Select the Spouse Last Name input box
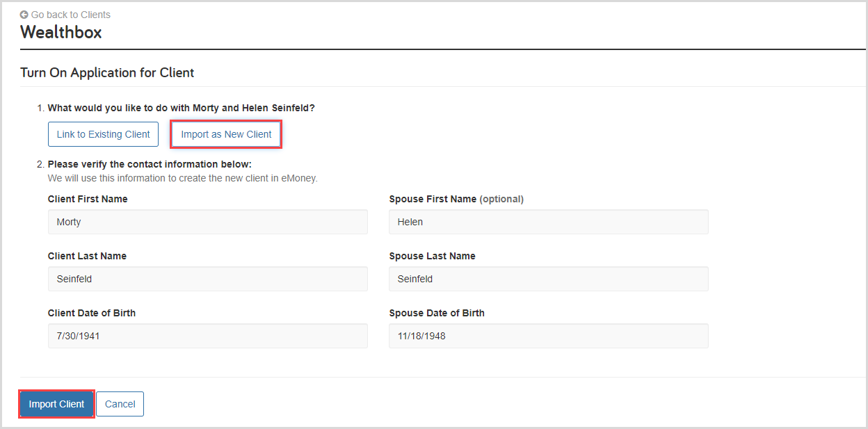868x429 pixels. [x=548, y=279]
